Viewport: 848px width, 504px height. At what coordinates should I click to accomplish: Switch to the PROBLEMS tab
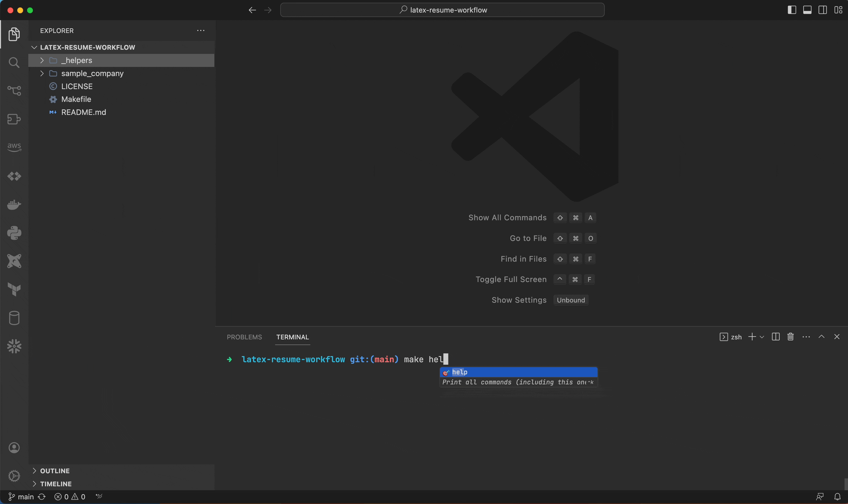pyautogui.click(x=244, y=337)
